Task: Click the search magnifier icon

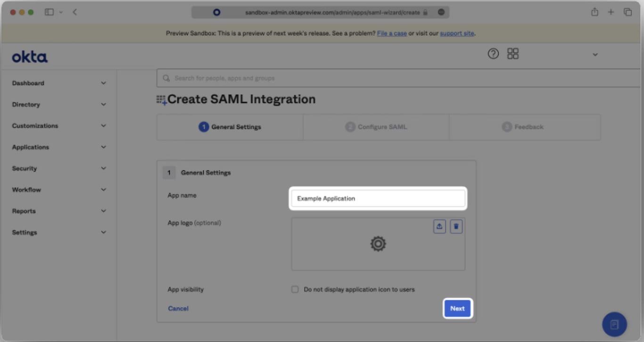Action: click(x=166, y=78)
